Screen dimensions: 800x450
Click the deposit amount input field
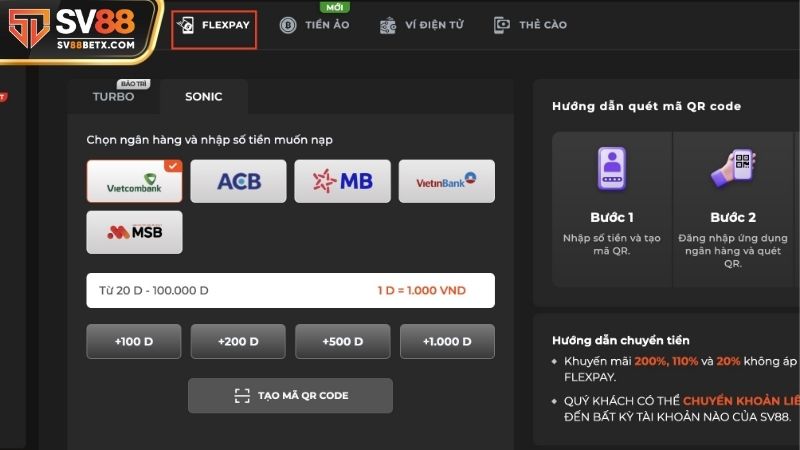(290, 290)
